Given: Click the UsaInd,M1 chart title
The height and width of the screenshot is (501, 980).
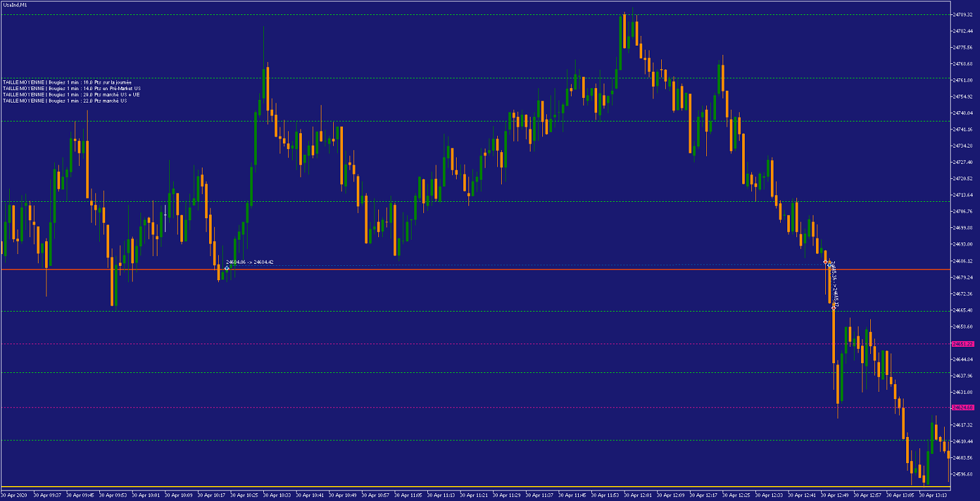Looking at the screenshot, I should click(14, 5).
